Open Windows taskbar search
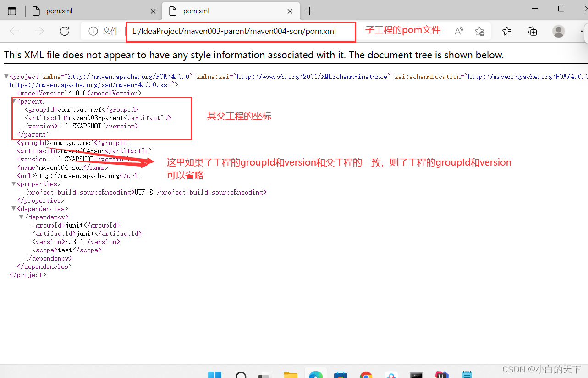588x378 pixels. click(x=242, y=375)
